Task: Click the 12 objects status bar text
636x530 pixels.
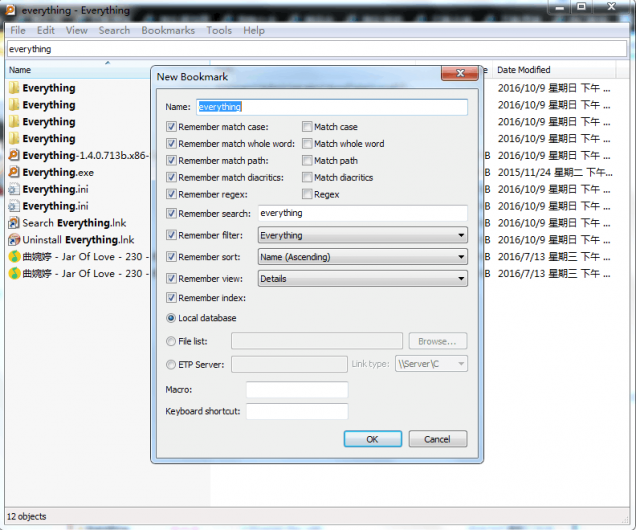Action: [27, 517]
